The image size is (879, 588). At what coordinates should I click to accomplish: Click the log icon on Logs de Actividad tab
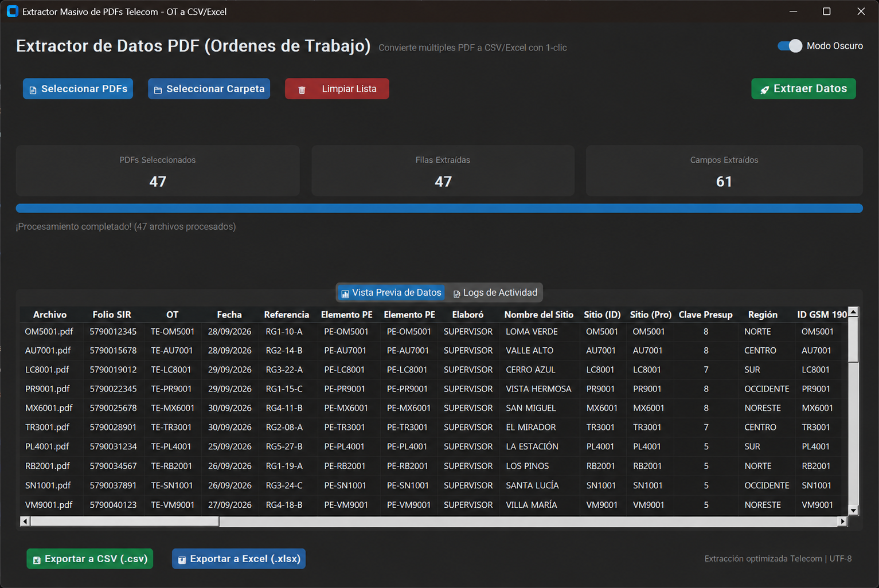coord(457,294)
